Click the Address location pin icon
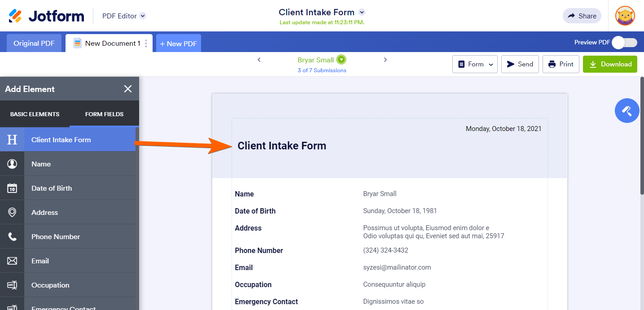This screenshot has height=310, width=644. [x=12, y=212]
